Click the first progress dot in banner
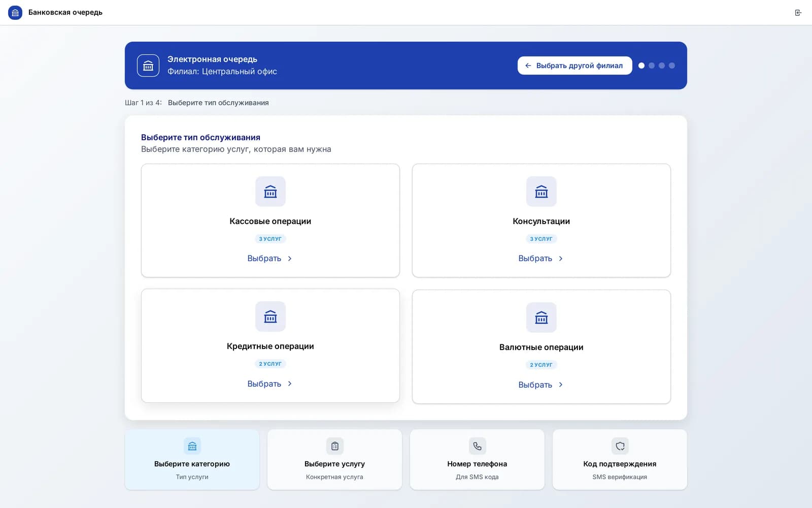The height and width of the screenshot is (508, 812). 641,66
